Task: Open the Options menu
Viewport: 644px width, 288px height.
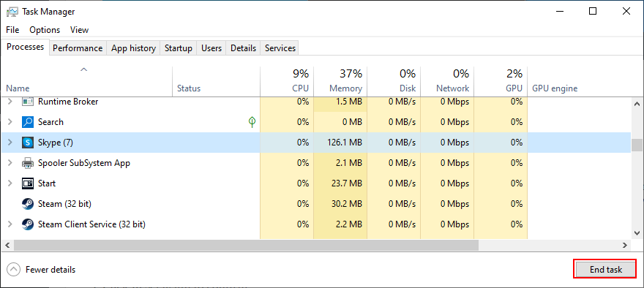Action: pos(45,30)
